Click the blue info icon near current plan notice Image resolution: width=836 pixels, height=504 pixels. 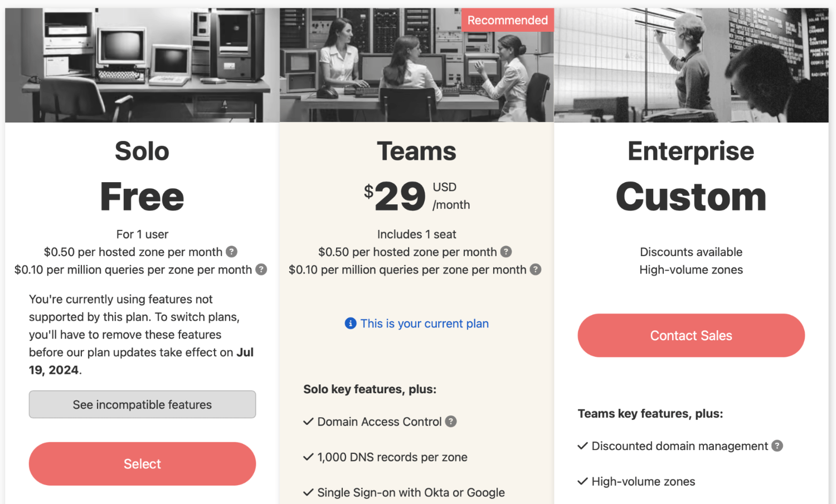click(350, 323)
